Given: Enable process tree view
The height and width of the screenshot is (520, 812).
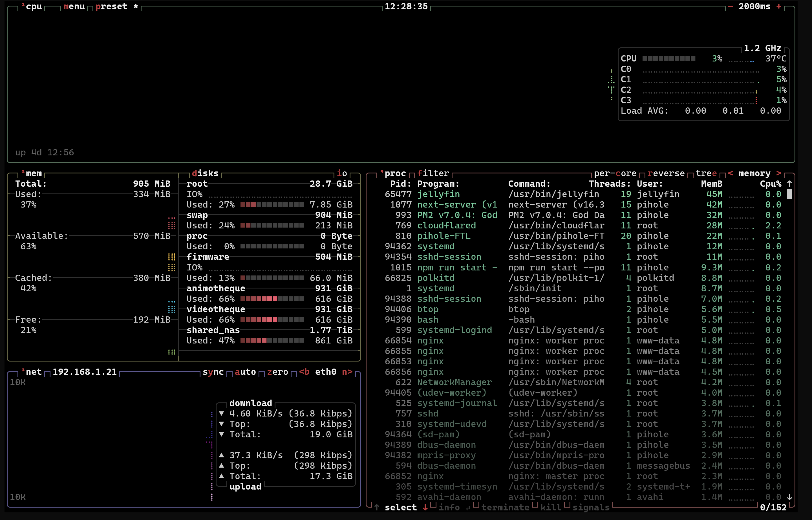Looking at the screenshot, I should tap(706, 173).
